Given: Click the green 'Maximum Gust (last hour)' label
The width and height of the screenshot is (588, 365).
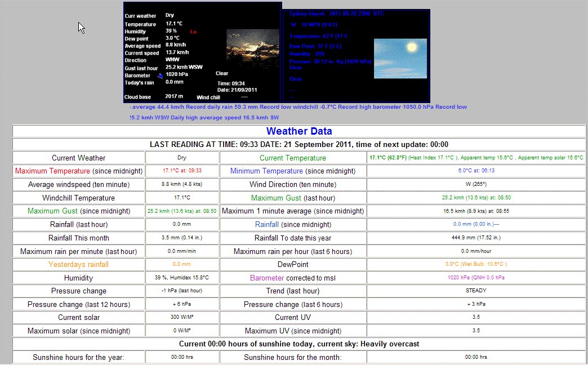Looking at the screenshot, I should [x=293, y=198].
